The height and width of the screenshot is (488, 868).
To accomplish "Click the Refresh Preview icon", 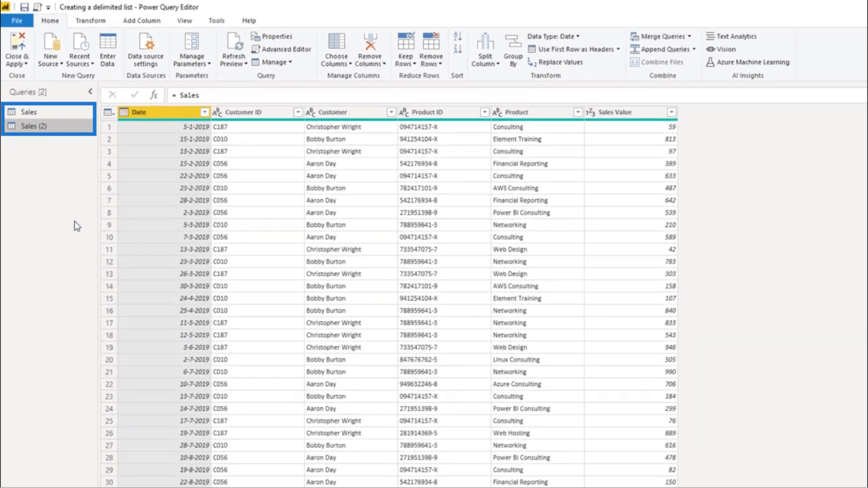I will 234,41.
